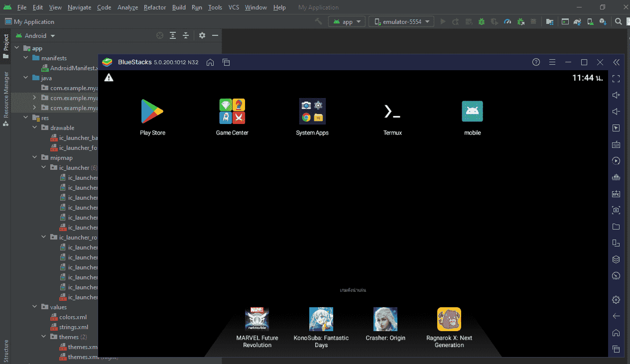Collapse the manifests folder
Image resolution: width=630 pixels, height=364 pixels.
coord(26,58)
